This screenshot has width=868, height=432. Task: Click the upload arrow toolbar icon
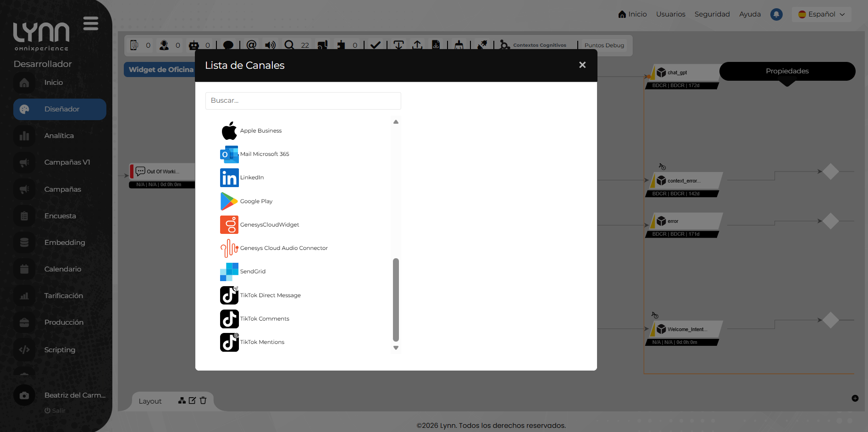[x=417, y=45]
